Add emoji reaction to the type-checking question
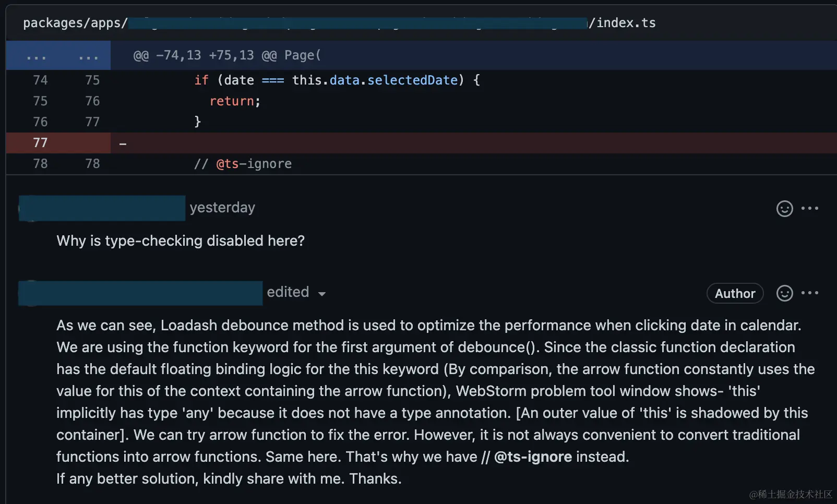The image size is (837, 504). click(x=784, y=209)
